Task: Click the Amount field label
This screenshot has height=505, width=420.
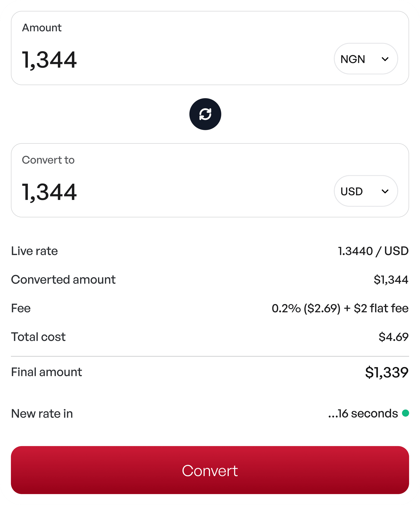Action: click(42, 28)
